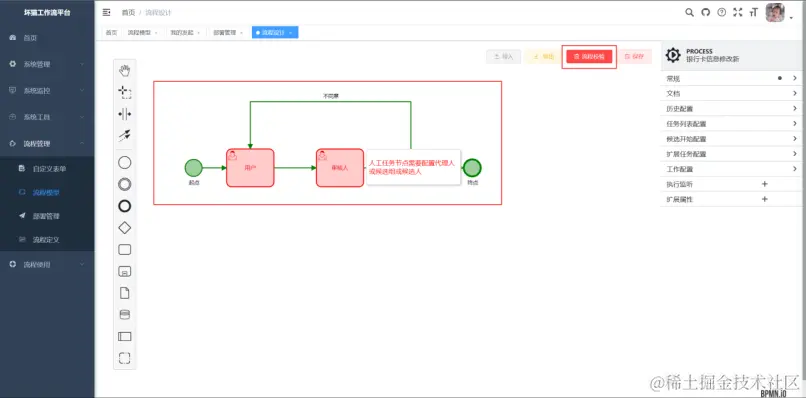This screenshot has width=806, height=398.
Task: Select the 审核人 user task node
Action: click(340, 168)
